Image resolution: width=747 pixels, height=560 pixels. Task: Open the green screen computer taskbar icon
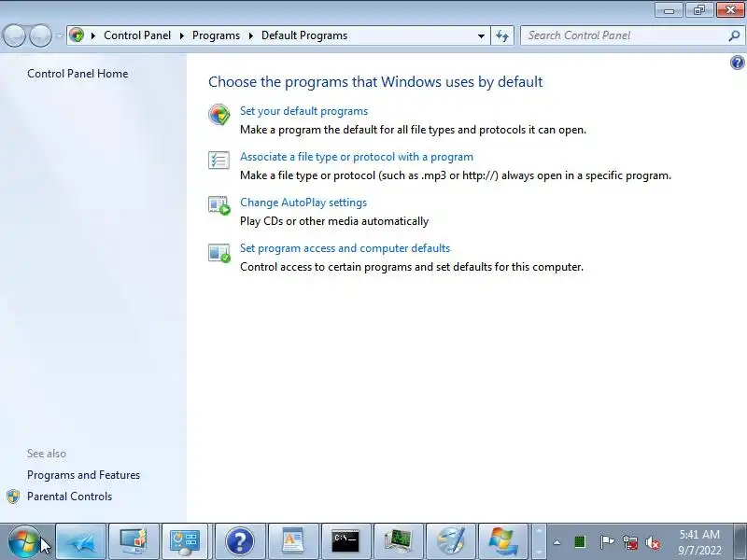(399, 541)
